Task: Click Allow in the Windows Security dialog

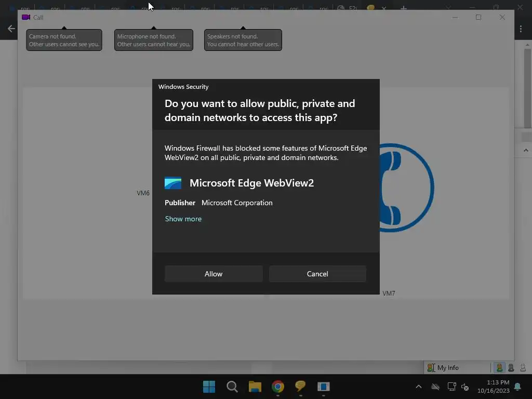Action: tap(214, 274)
